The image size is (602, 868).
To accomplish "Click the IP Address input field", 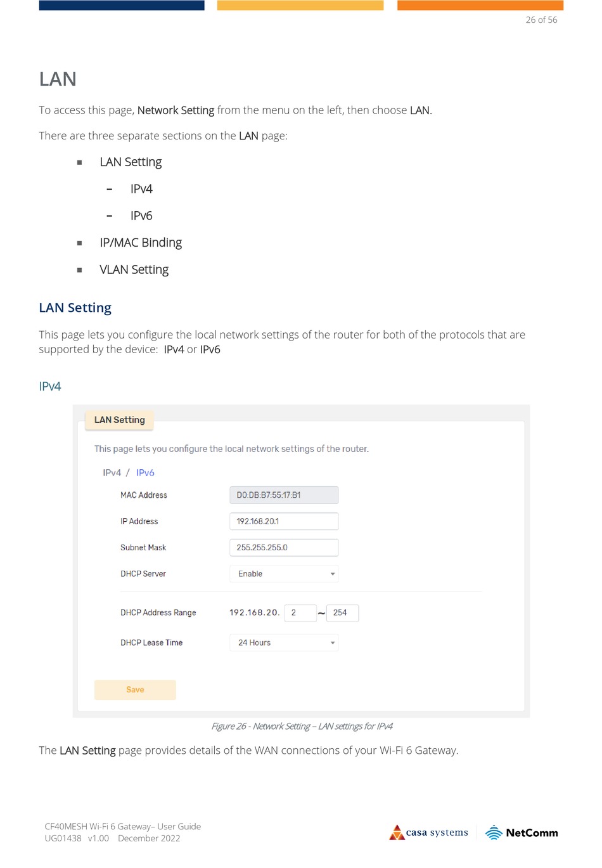I will click(x=283, y=521).
